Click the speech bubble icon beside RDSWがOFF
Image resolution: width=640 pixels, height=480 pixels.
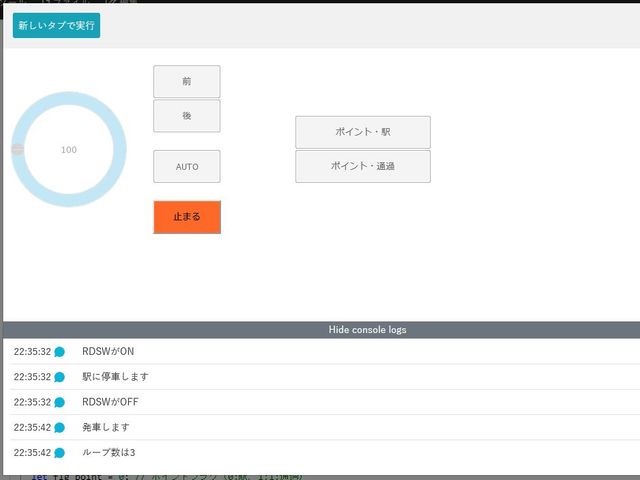click(60, 402)
